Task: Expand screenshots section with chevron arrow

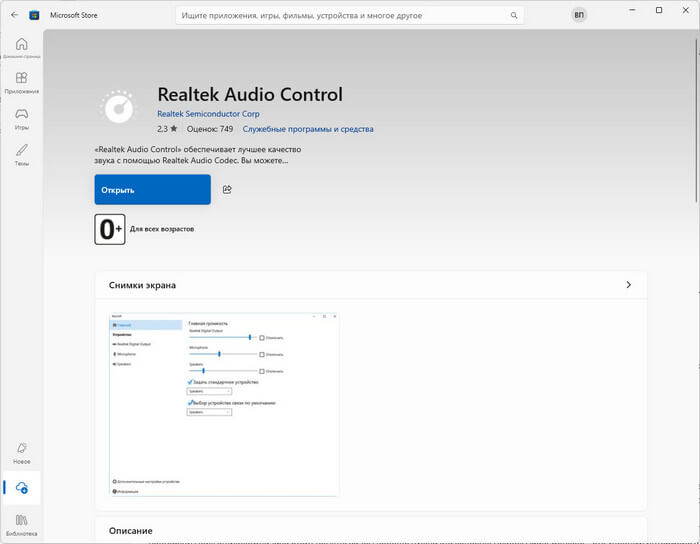Action: click(x=628, y=285)
